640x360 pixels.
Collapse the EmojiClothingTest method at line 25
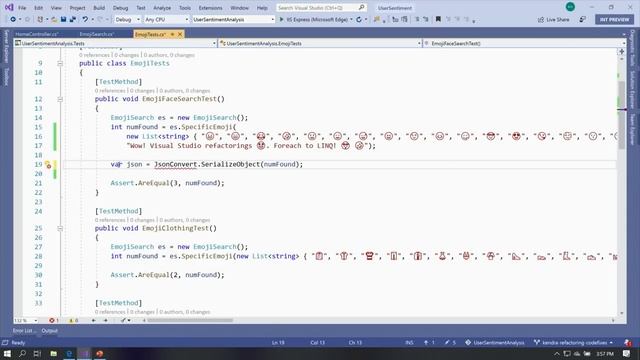[60, 229]
